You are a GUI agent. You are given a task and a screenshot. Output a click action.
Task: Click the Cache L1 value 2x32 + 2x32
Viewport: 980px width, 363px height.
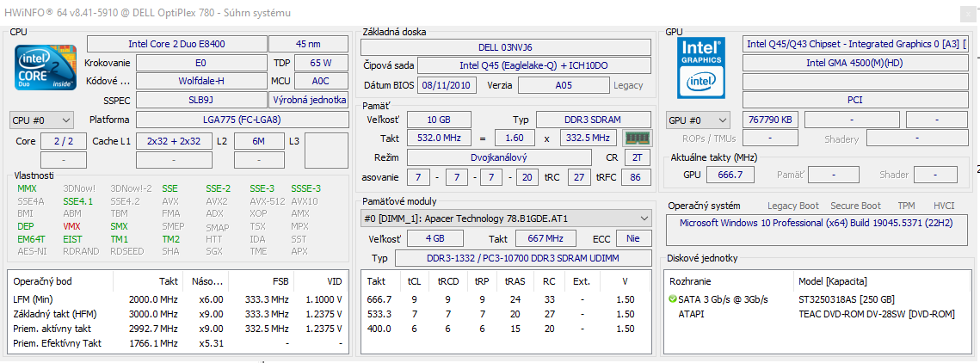tap(175, 141)
